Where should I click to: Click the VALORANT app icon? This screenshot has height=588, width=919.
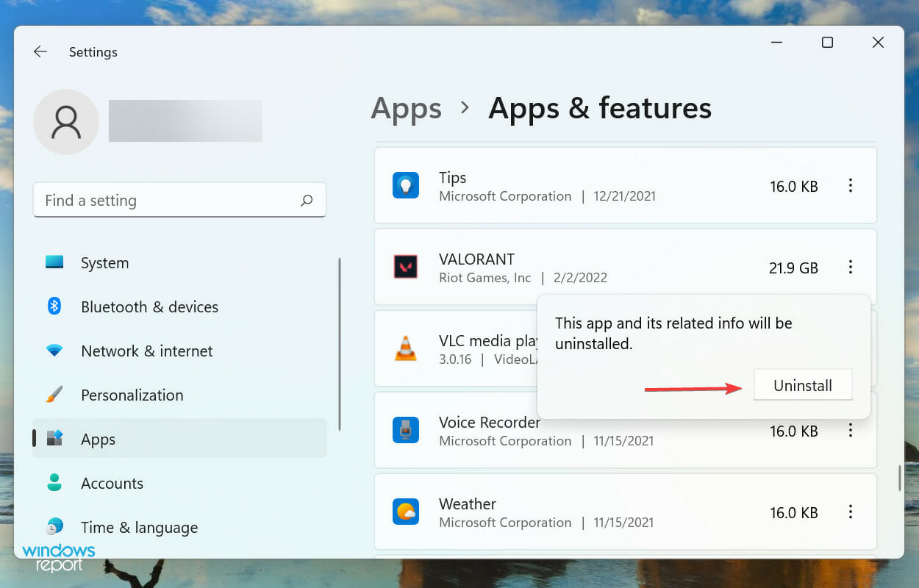click(405, 268)
